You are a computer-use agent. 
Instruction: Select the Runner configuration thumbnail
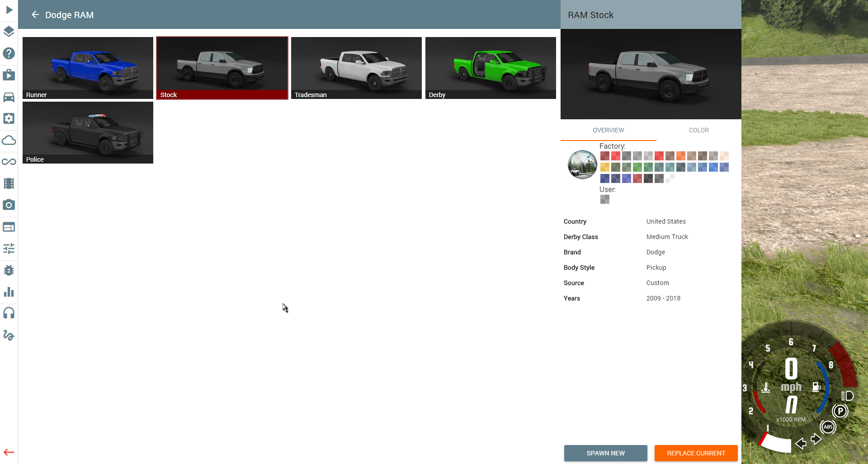coord(88,68)
